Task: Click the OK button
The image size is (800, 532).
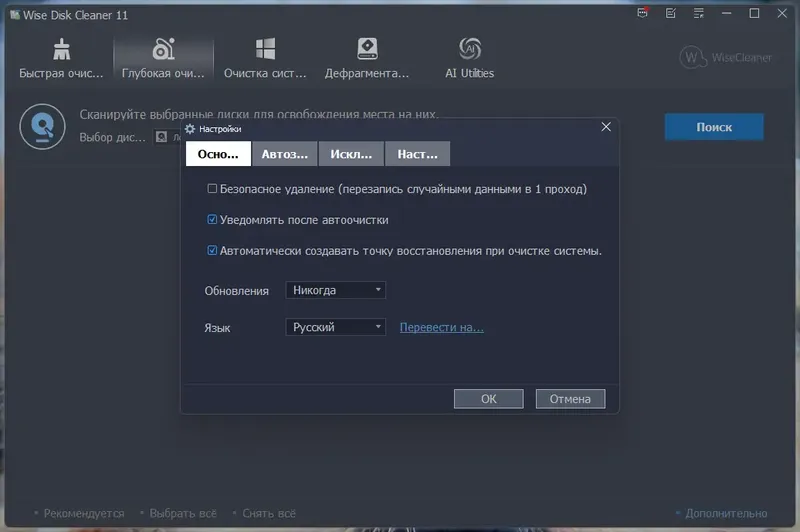Action: [489, 399]
